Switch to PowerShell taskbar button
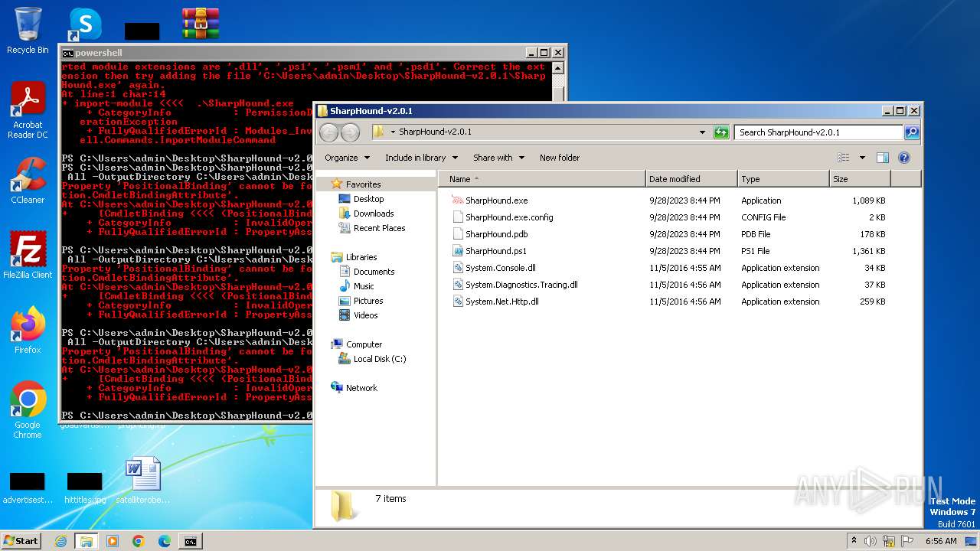This screenshot has height=551, width=980. point(190,541)
